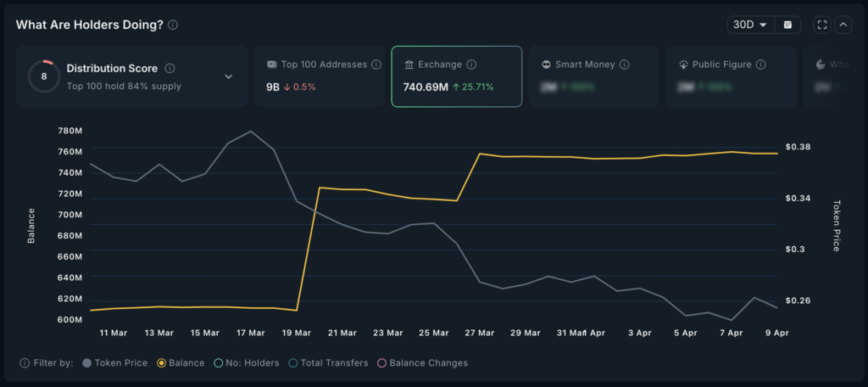Click the 'Balance' left axis title

click(31, 226)
